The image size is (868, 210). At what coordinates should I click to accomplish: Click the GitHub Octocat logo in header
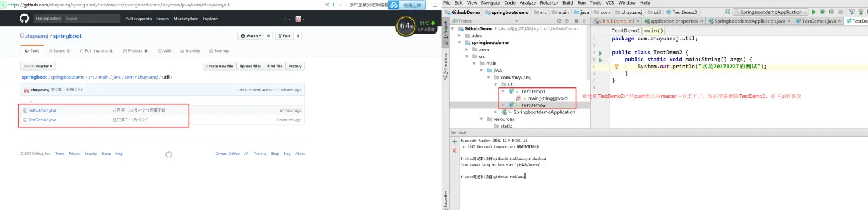[x=24, y=19]
